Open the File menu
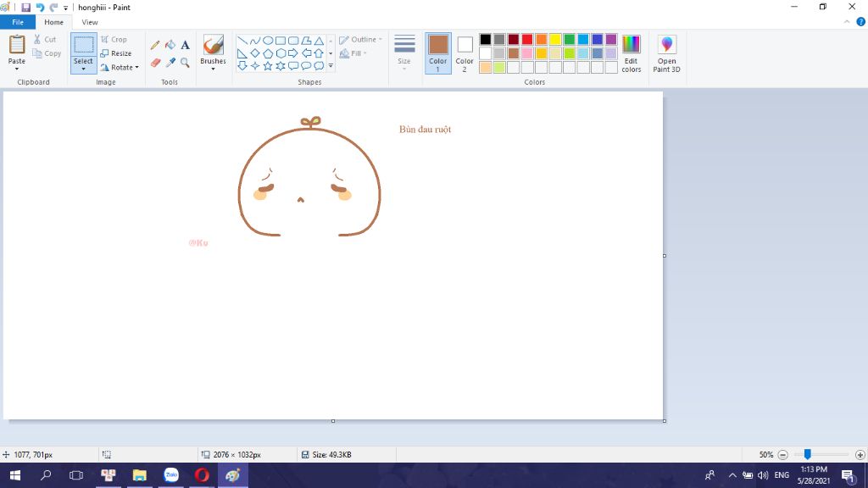The width and height of the screenshot is (868, 488). pos(18,22)
